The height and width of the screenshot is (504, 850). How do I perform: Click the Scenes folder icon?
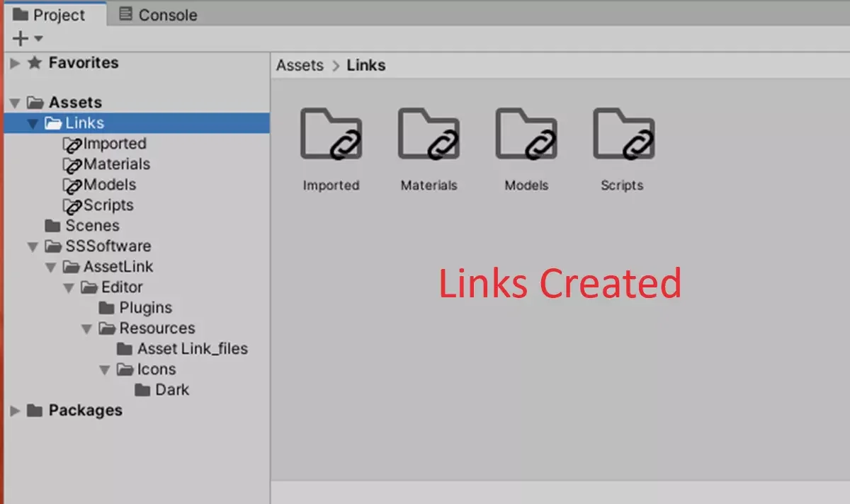pos(52,226)
